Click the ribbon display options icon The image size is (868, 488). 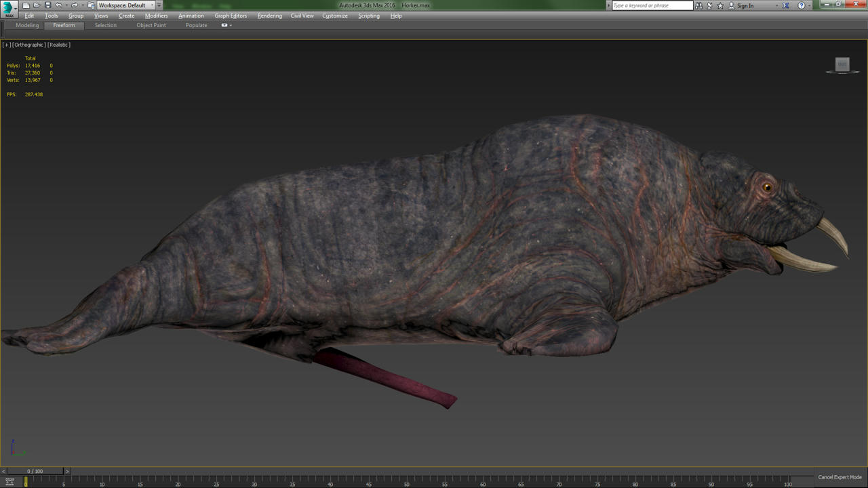click(x=226, y=25)
